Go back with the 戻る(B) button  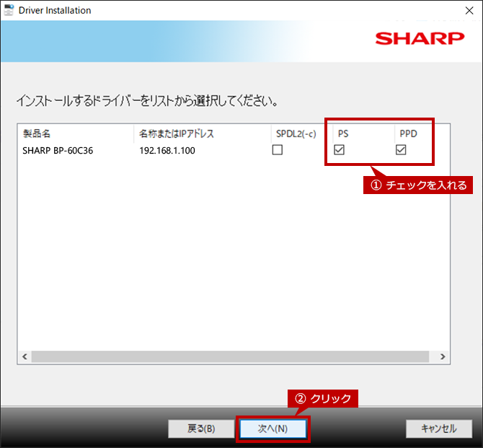[x=201, y=429]
